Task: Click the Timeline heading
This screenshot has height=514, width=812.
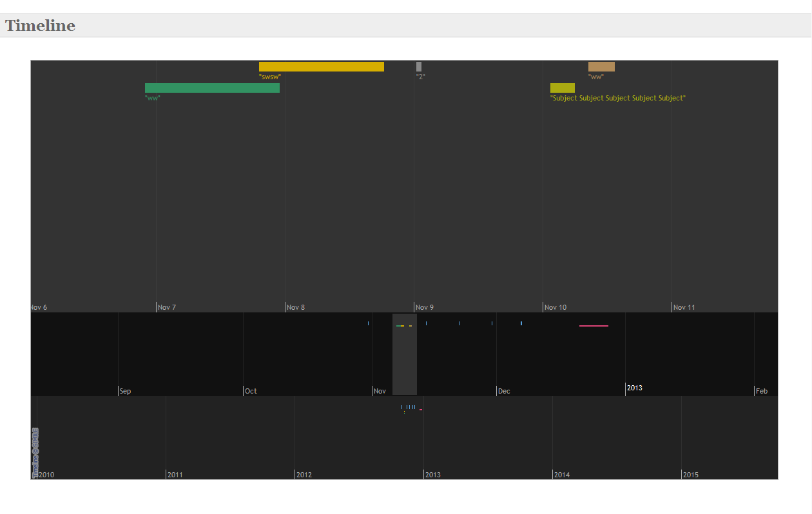Action: click(x=40, y=26)
